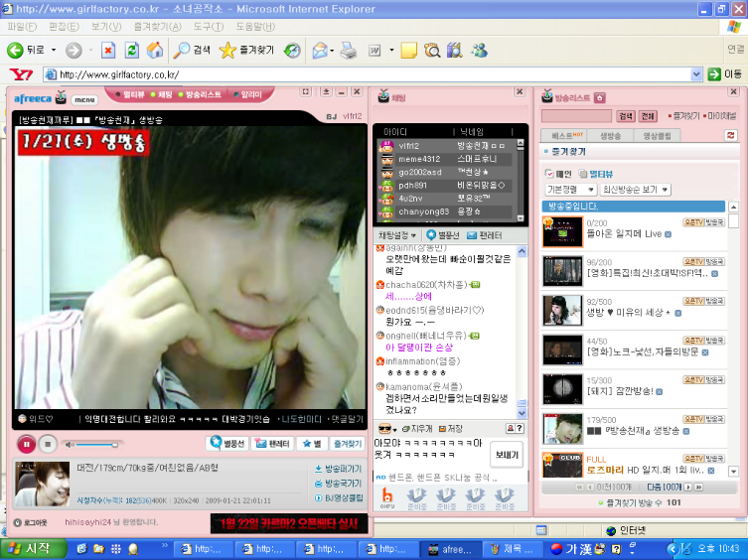Mute the player's speaker icon
The width and height of the screenshot is (748, 560).
[x=70, y=443]
